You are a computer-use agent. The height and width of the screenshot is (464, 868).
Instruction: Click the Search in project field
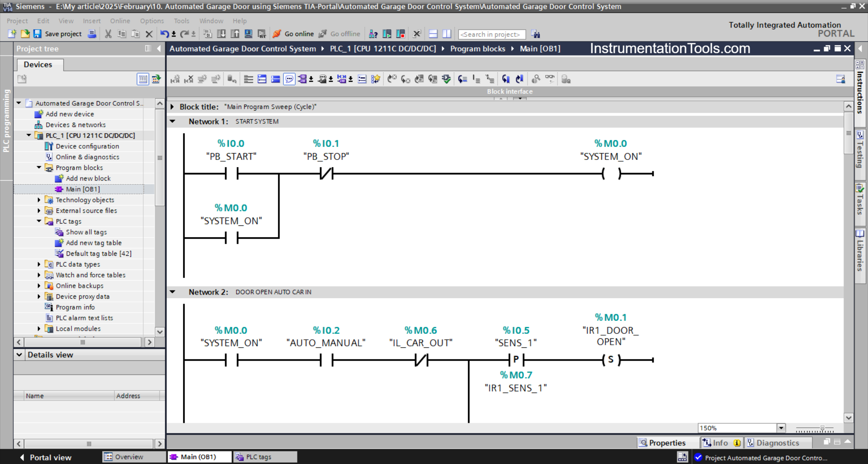[x=492, y=34]
